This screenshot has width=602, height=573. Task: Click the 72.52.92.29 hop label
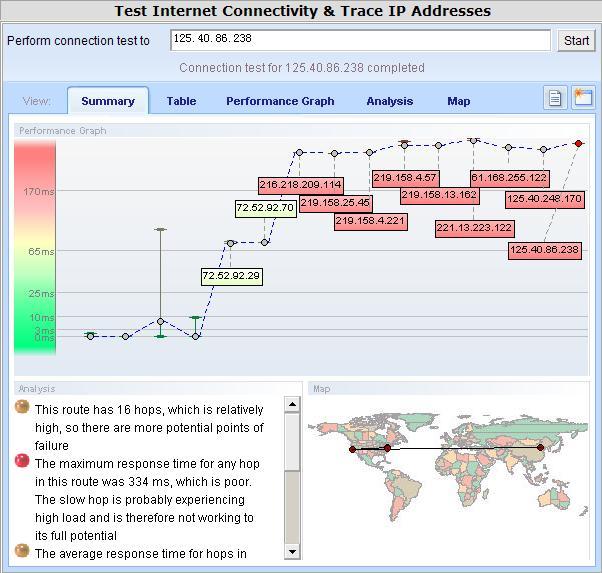point(231,276)
